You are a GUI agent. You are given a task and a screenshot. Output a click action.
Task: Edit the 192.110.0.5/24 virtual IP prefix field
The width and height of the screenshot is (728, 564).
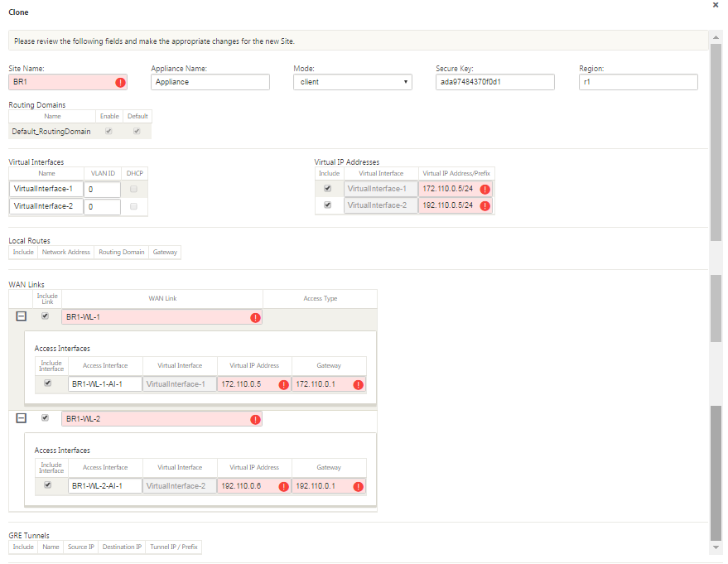coord(456,205)
